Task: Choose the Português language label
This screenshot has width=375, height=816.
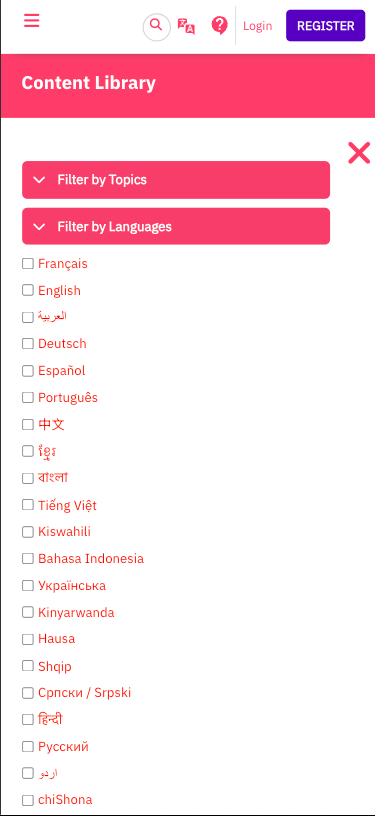Action: [68, 398]
